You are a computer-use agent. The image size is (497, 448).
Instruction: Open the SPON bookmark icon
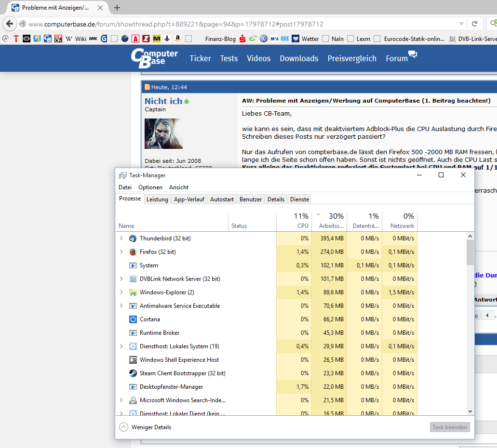point(58,39)
